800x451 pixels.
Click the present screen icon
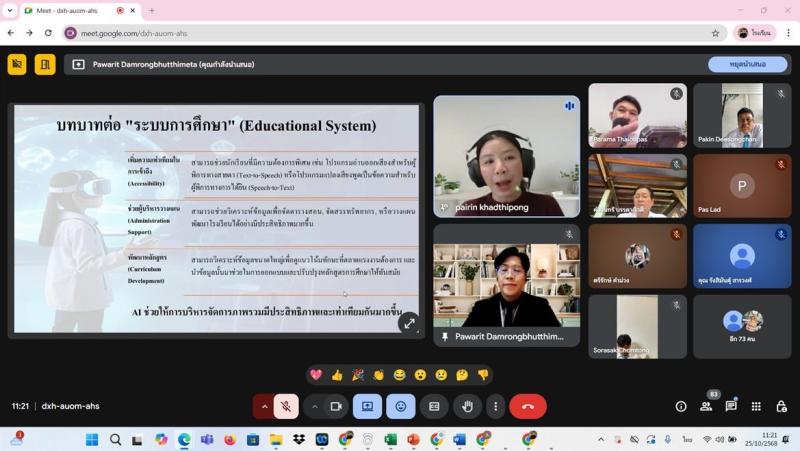click(x=367, y=406)
